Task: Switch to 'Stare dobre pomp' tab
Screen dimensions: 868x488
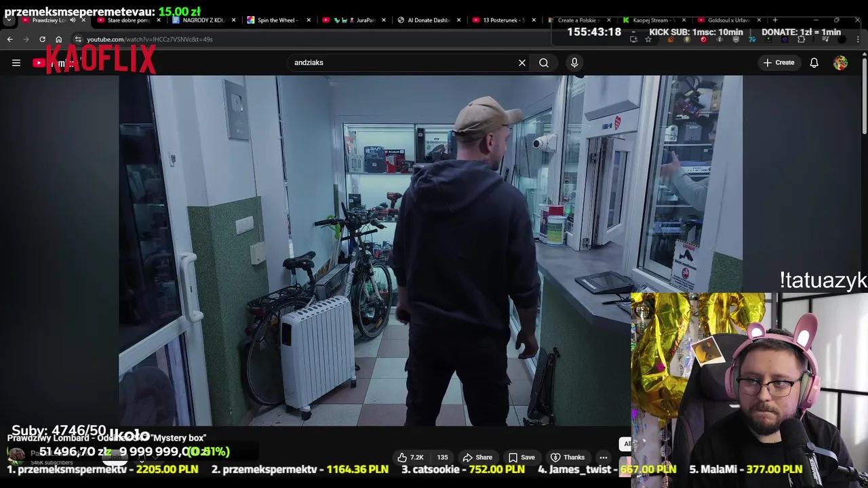Action: (129, 20)
